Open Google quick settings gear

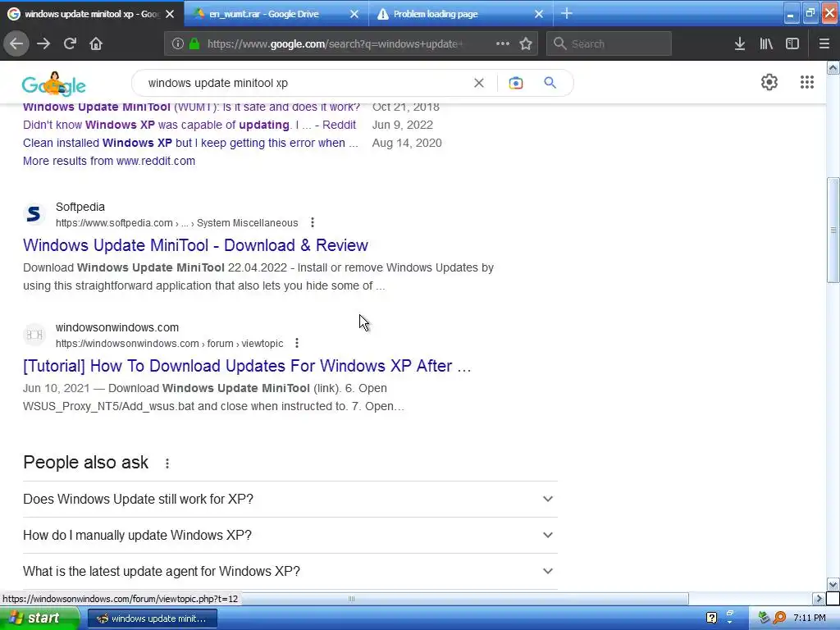pos(769,82)
